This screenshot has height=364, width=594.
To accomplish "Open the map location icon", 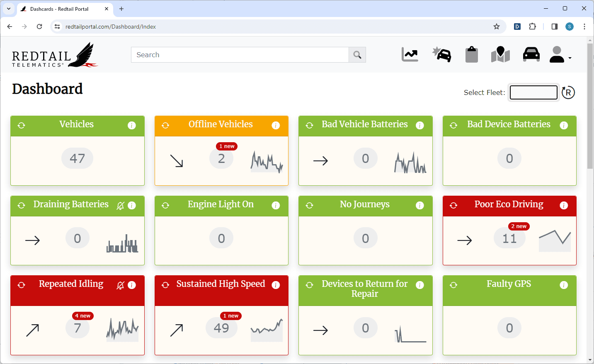I will click(500, 55).
